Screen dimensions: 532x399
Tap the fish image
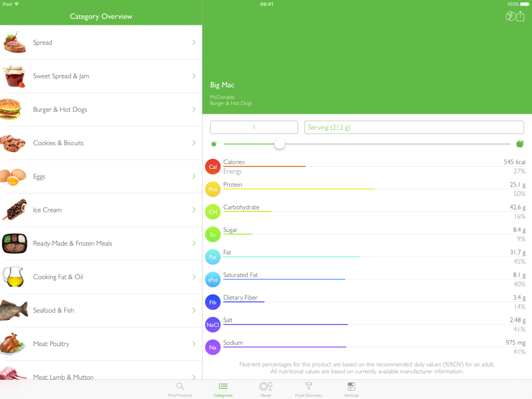click(x=14, y=310)
